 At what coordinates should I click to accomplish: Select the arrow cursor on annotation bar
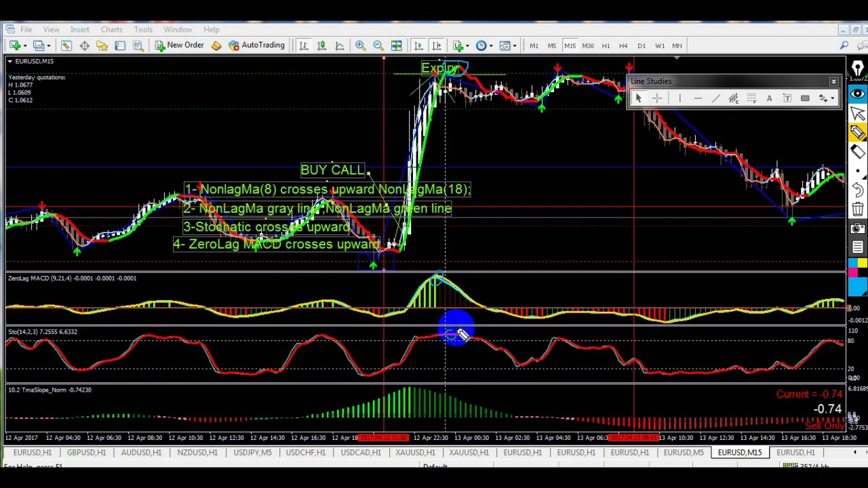857,114
